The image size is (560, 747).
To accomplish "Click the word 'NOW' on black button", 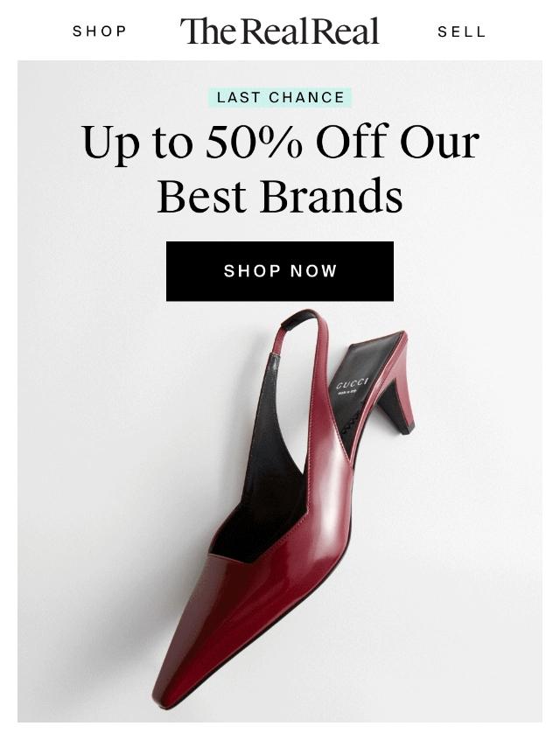I will (x=313, y=271).
